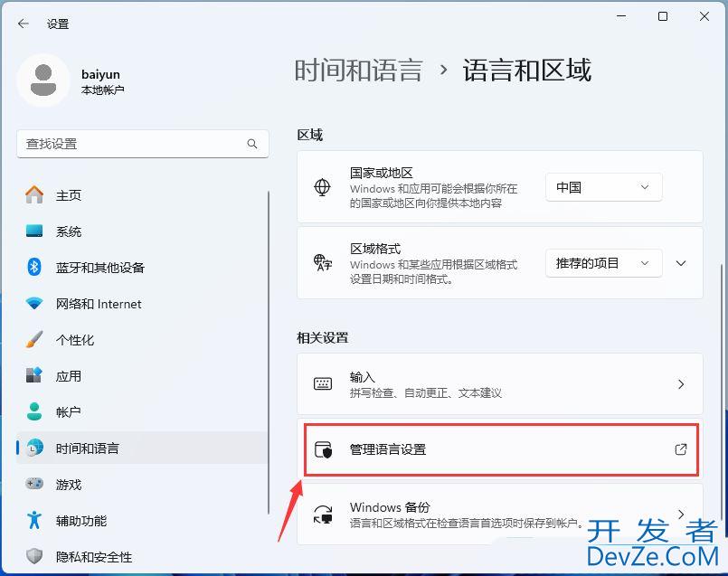Click the search magnifier icon
Screen dimensions: 728x576
[252, 144]
